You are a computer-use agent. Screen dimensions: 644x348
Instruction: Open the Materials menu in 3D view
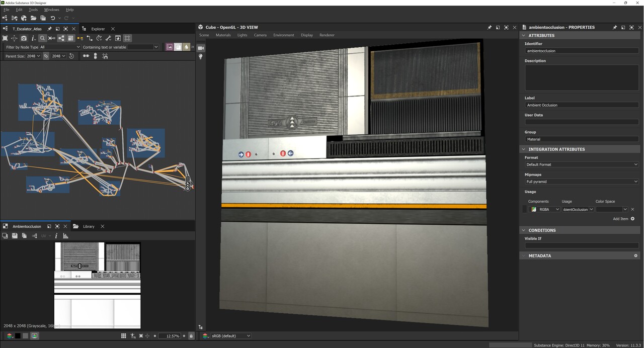(x=223, y=35)
